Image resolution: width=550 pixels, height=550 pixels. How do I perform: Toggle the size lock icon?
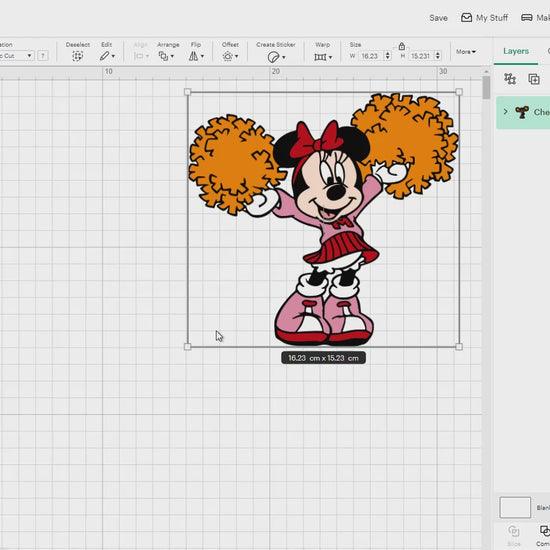click(x=402, y=46)
